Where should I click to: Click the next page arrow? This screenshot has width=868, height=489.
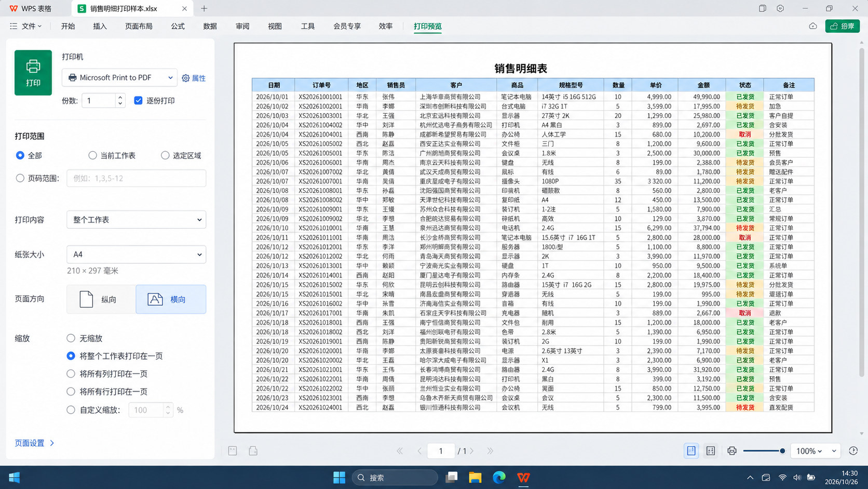point(472,451)
